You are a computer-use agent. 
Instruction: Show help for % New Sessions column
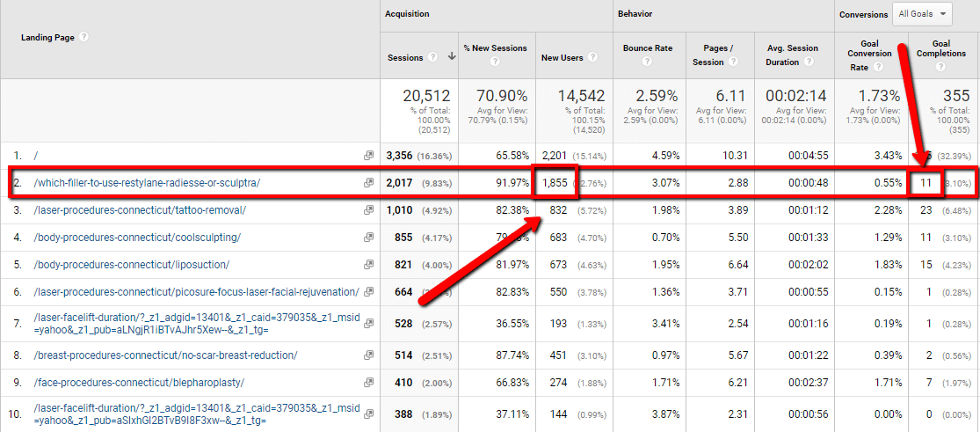point(495,62)
